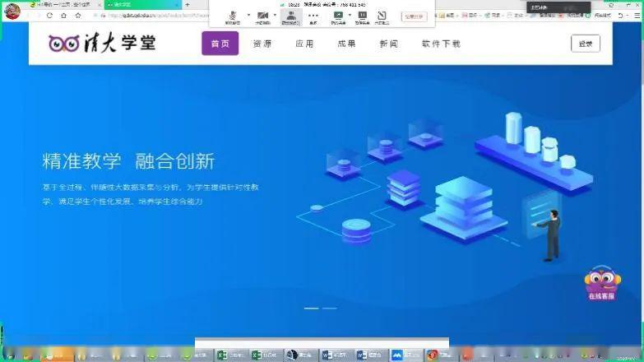644x362 pixels.
Task: Go to browser home page icon
Action: click(63, 16)
